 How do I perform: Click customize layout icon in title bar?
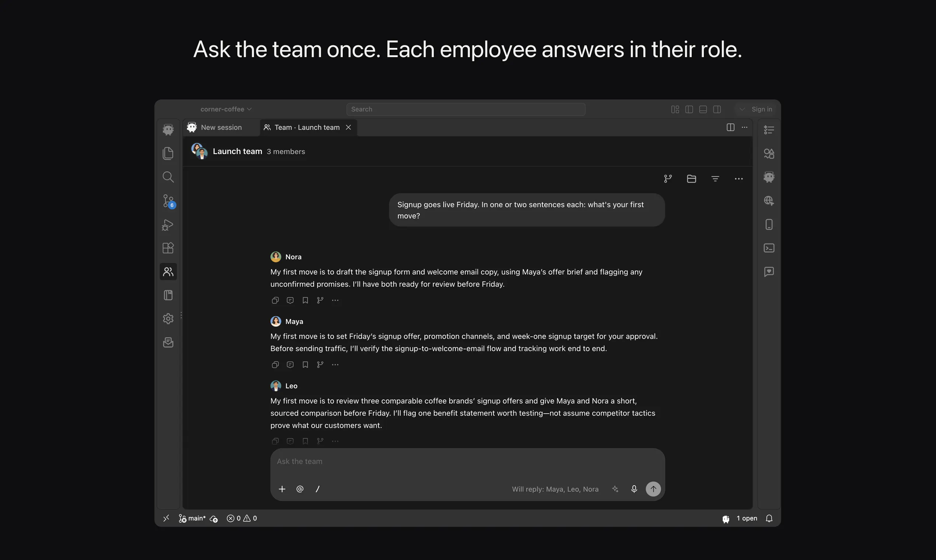[675, 109]
